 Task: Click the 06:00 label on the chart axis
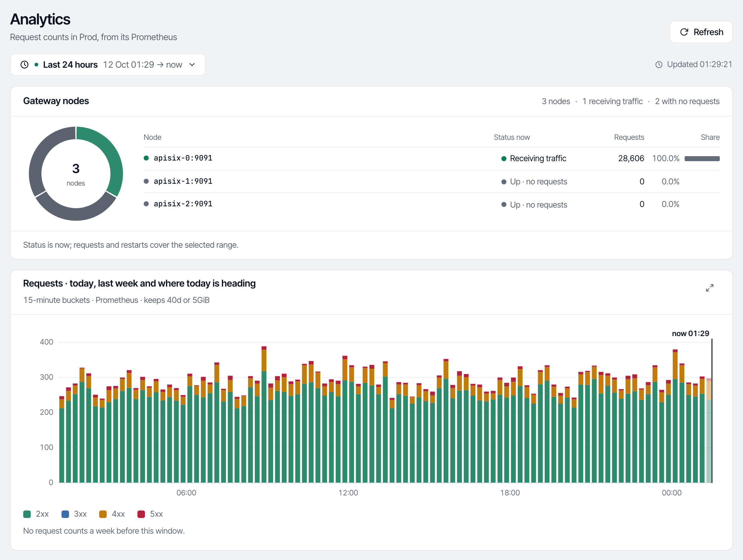coord(186,493)
